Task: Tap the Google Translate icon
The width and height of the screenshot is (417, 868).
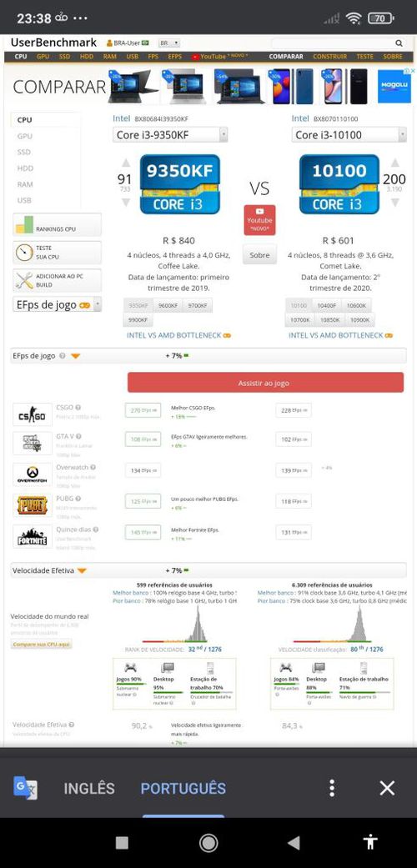Action: point(26,787)
